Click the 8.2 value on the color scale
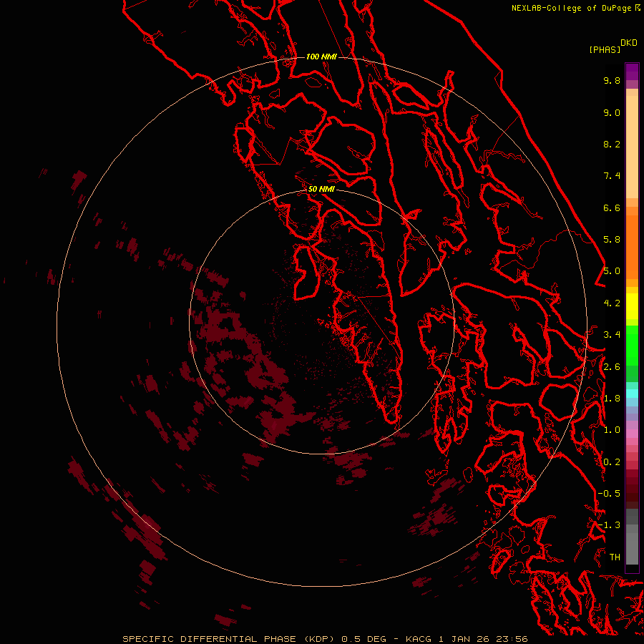644x644 pixels. click(612, 144)
